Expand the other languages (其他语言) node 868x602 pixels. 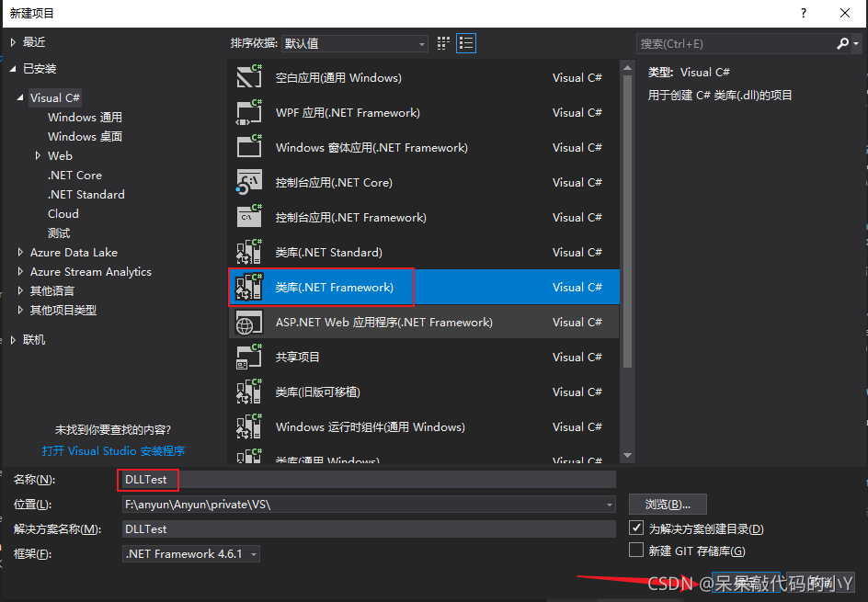click(20, 291)
